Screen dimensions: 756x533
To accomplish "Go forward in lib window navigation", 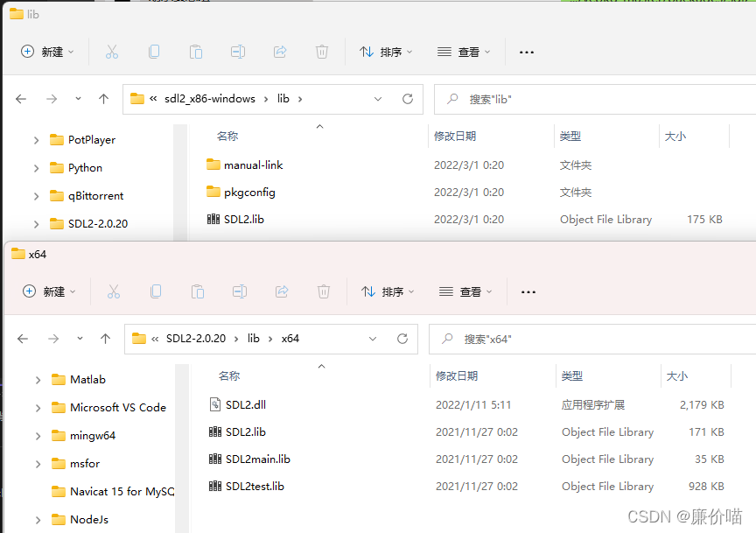I will click(x=52, y=99).
